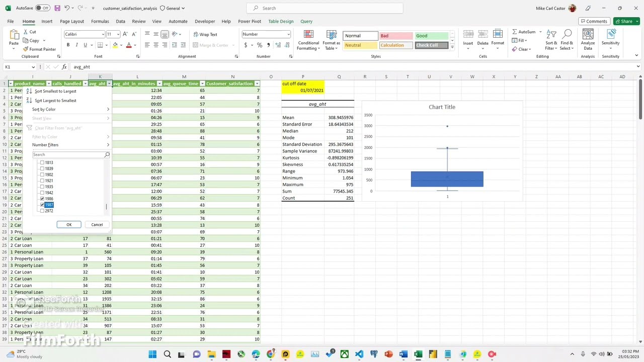Toggle Bold formatting

[68, 45]
